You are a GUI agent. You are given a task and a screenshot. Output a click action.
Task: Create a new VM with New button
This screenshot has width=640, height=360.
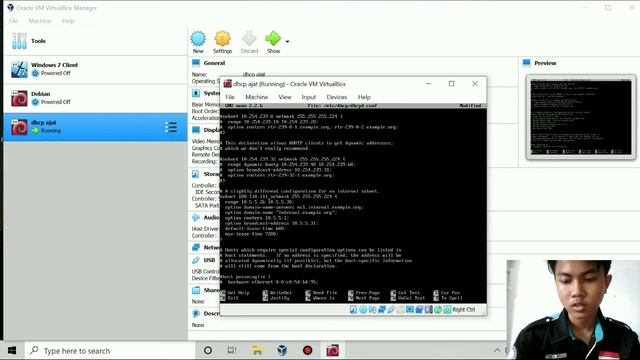tap(198, 42)
